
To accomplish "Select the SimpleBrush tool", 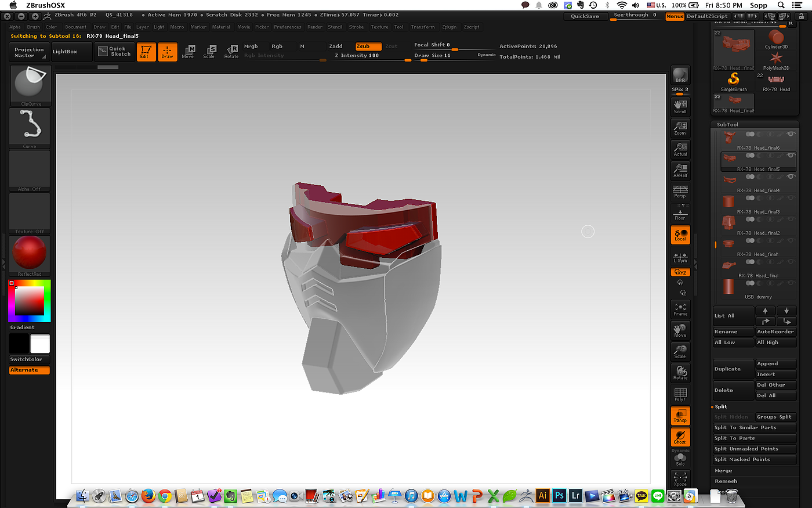I will [x=734, y=81].
